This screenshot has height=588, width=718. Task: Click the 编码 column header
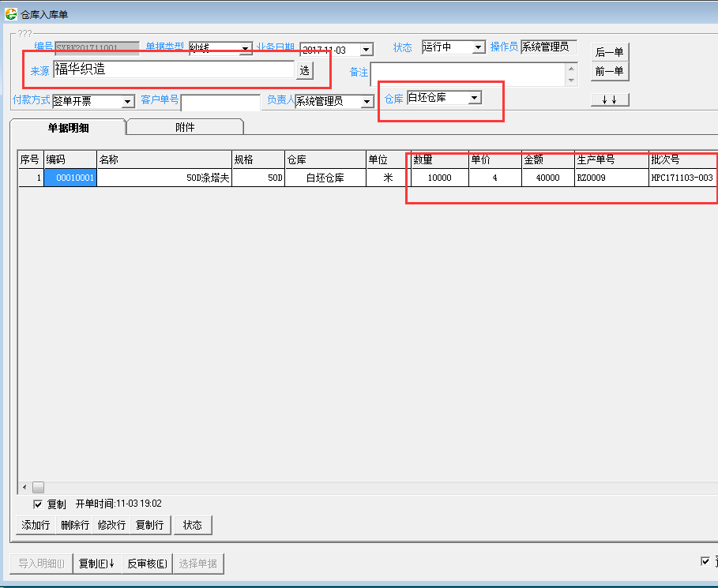(70, 159)
